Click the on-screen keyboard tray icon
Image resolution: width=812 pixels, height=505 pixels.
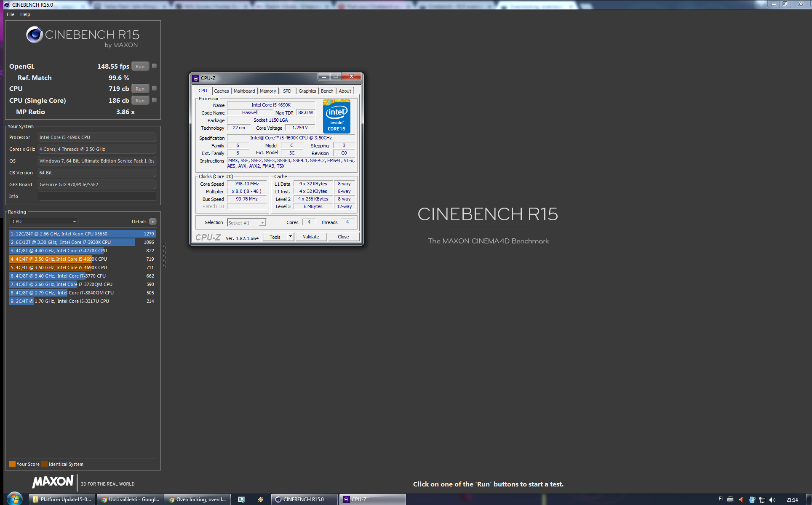(730, 500)
